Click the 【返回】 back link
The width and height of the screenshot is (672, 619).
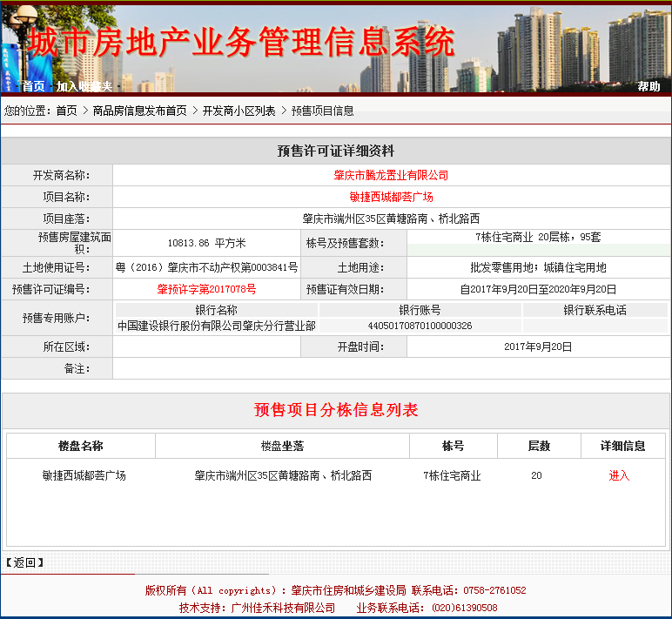tap(24, 562)
